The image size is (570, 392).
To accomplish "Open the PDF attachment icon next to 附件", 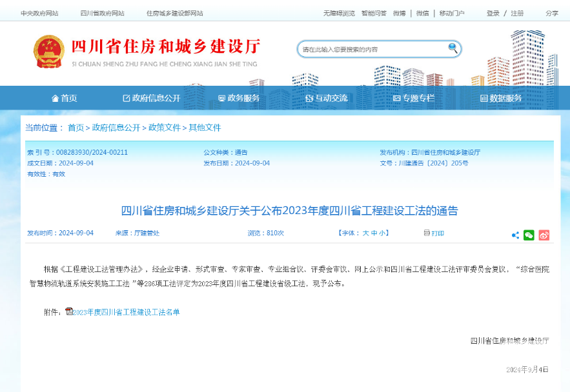I will point(68,311).
